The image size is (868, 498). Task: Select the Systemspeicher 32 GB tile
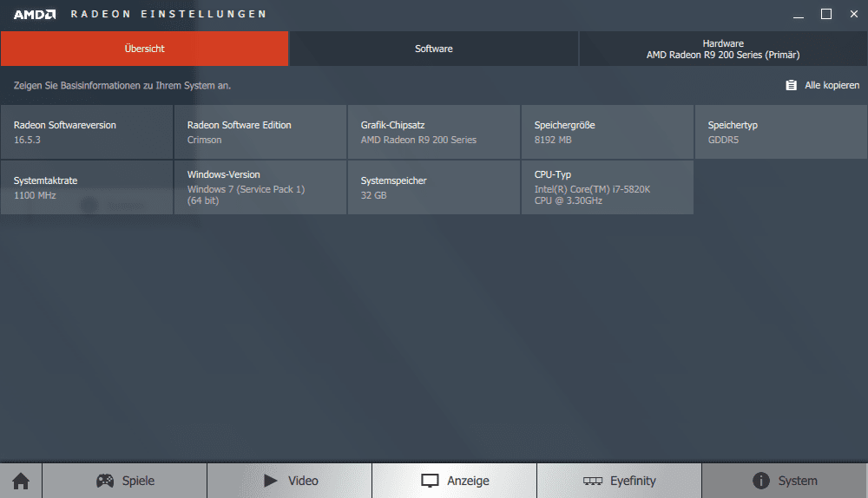pyautogui.click(x=434, y=187)
